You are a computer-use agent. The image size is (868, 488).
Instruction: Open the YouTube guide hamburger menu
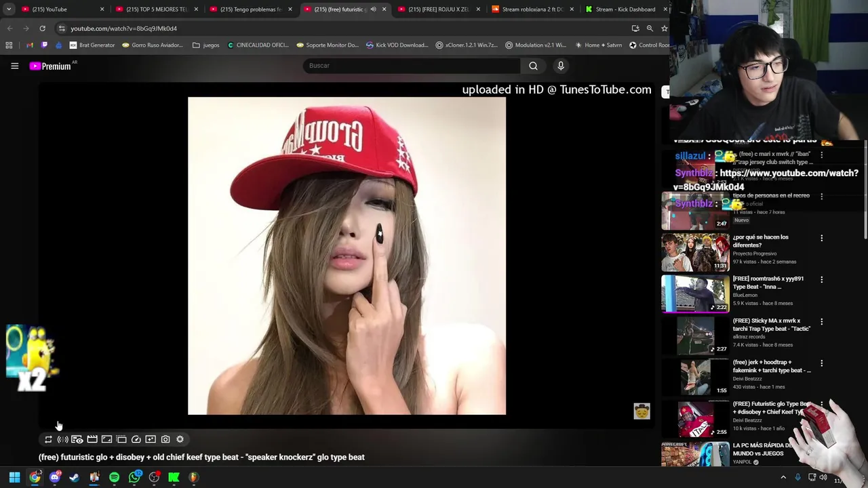pyautogui.click(x=14, y=66)
